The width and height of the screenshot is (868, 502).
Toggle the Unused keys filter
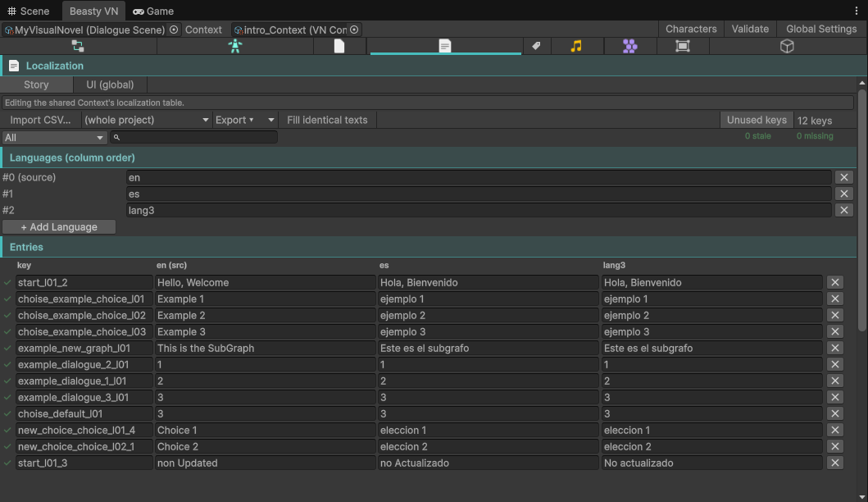(x=757, y=120)
